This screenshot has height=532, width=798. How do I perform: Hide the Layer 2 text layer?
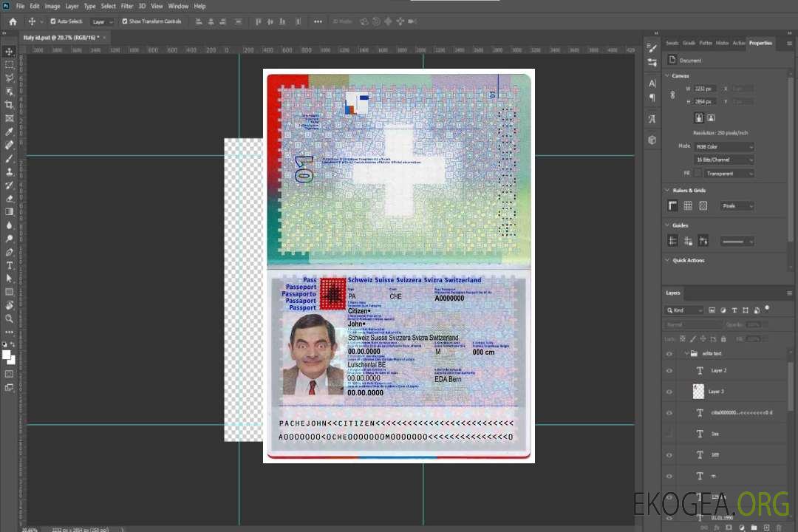[x=669, y=371]
